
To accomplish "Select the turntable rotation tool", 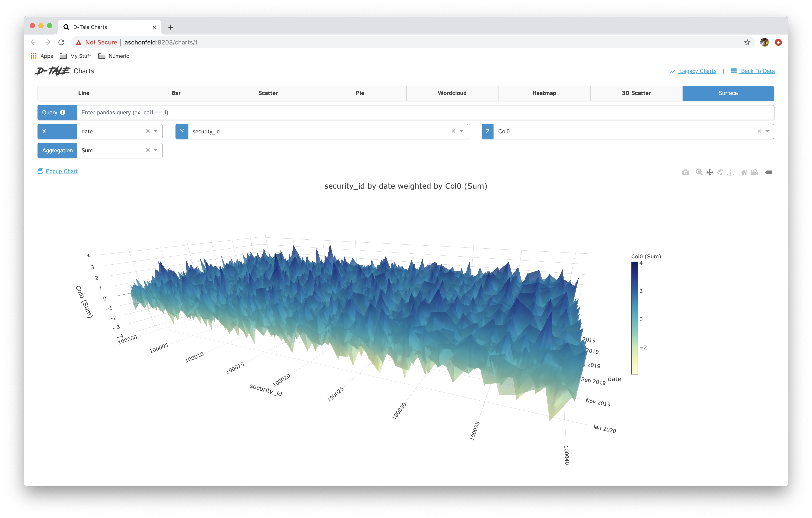I will [x=730, y=172].
